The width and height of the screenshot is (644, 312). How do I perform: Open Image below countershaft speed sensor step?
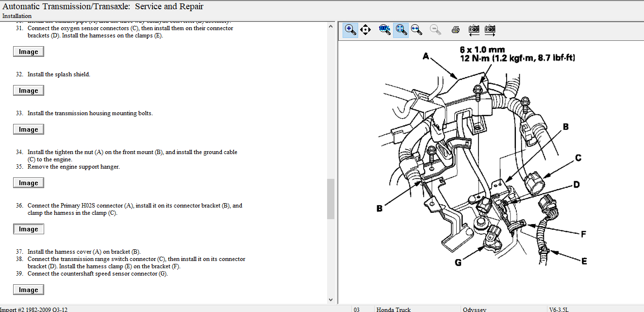[x=29, y=290]
